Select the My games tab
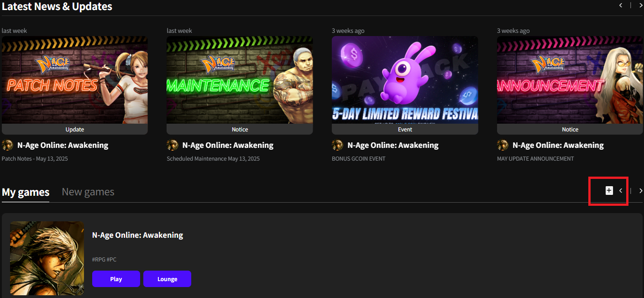Viewport: 644px width, 298px height. 25,191
